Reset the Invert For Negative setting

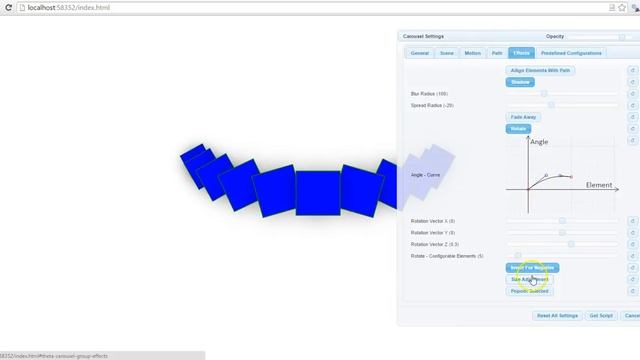click(633, 268)
